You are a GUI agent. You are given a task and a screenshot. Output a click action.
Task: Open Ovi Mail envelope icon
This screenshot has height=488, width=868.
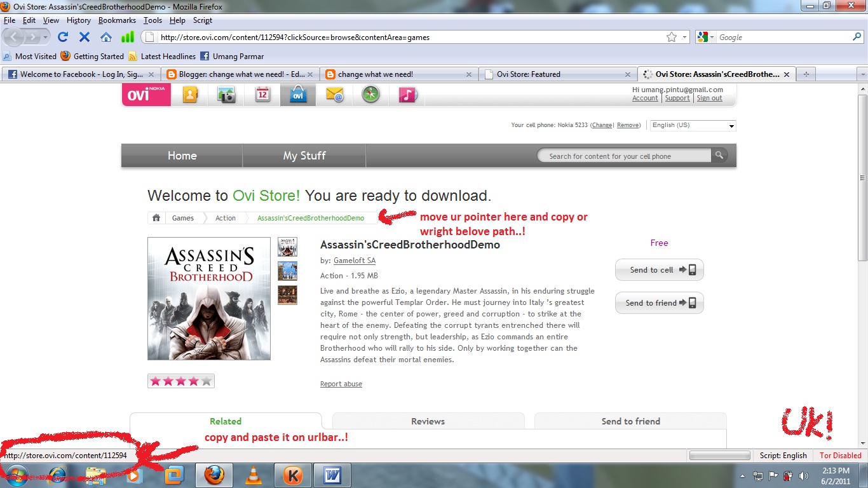[x=335, y=95]
